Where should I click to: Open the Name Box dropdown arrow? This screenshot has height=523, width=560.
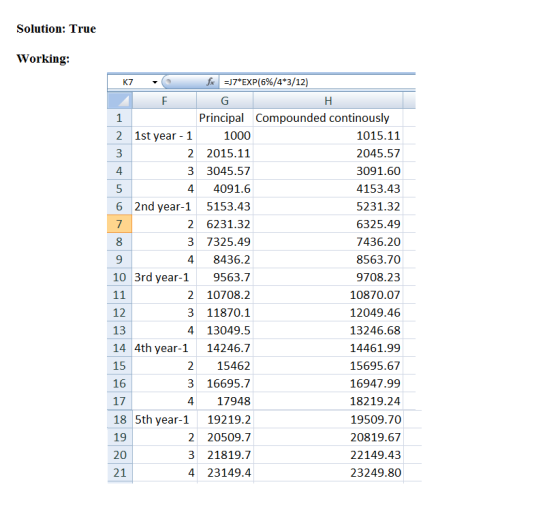(x=155, y=82)
